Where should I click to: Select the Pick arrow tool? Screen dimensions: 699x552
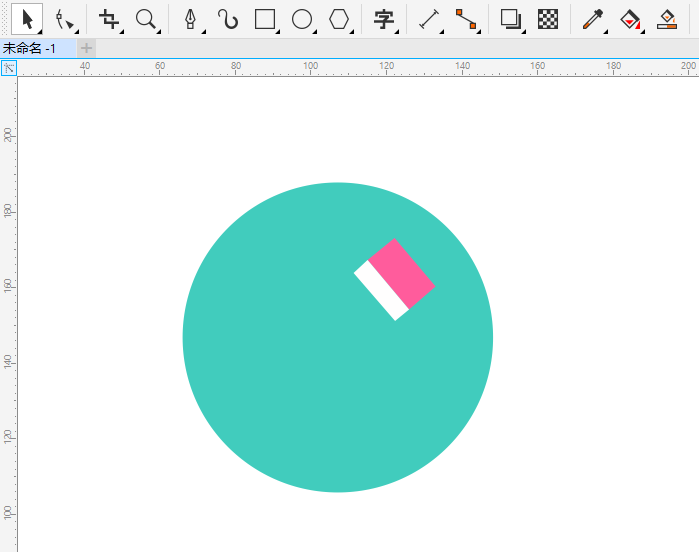pos(27,19)
